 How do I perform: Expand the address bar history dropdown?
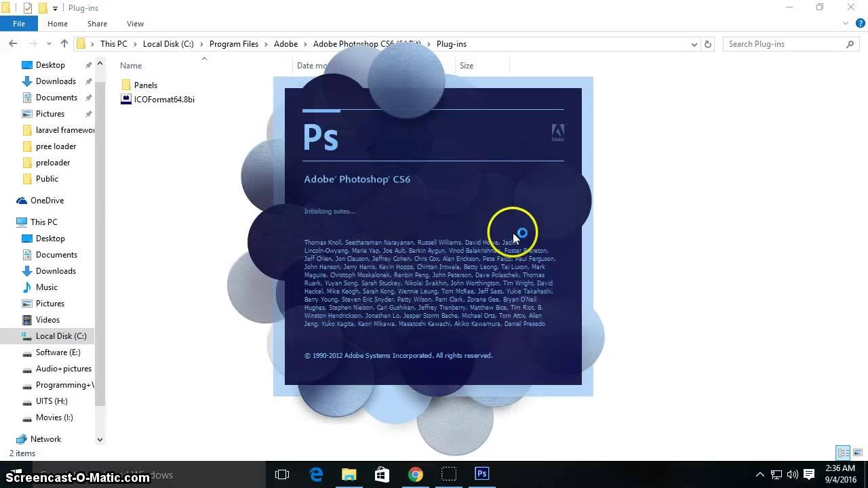coord(694,44)
